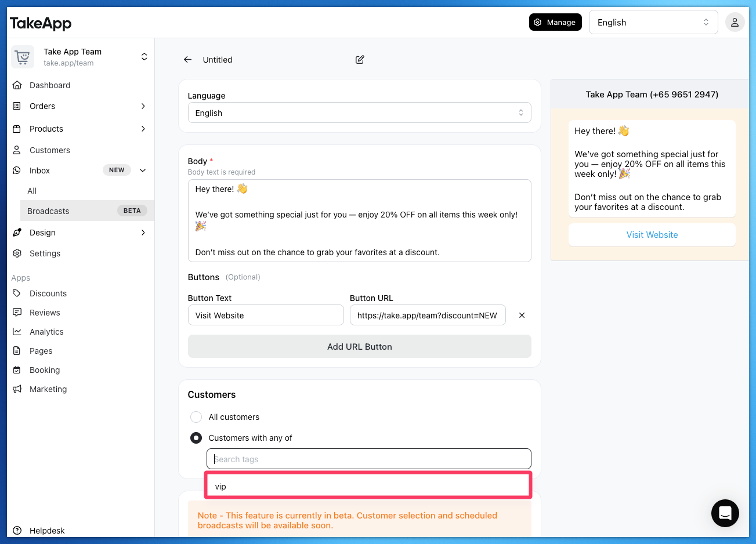Viewport: 756px width, 544px height.
Task: Click the Design menu label
Action: [x=42, y=233]
